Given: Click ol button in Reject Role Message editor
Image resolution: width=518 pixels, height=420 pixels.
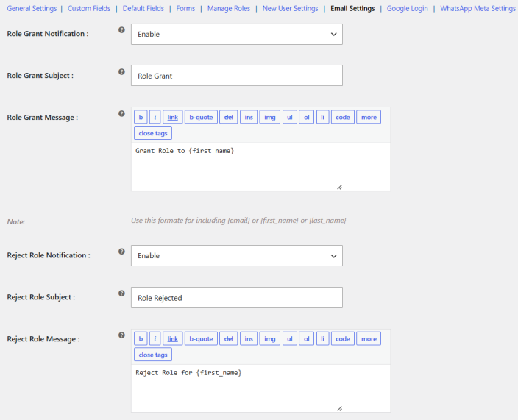Looking at the screenshot, I should click(x=307, y=338).
